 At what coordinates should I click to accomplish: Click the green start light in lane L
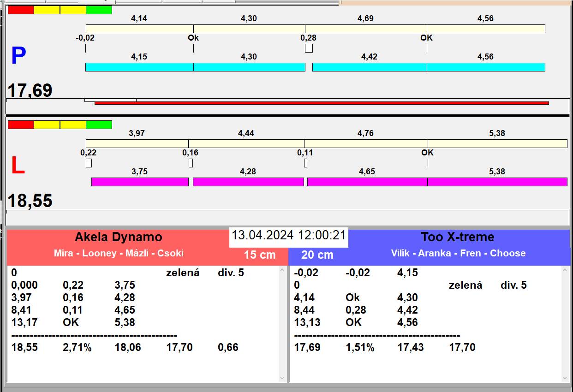pos(99,125)
